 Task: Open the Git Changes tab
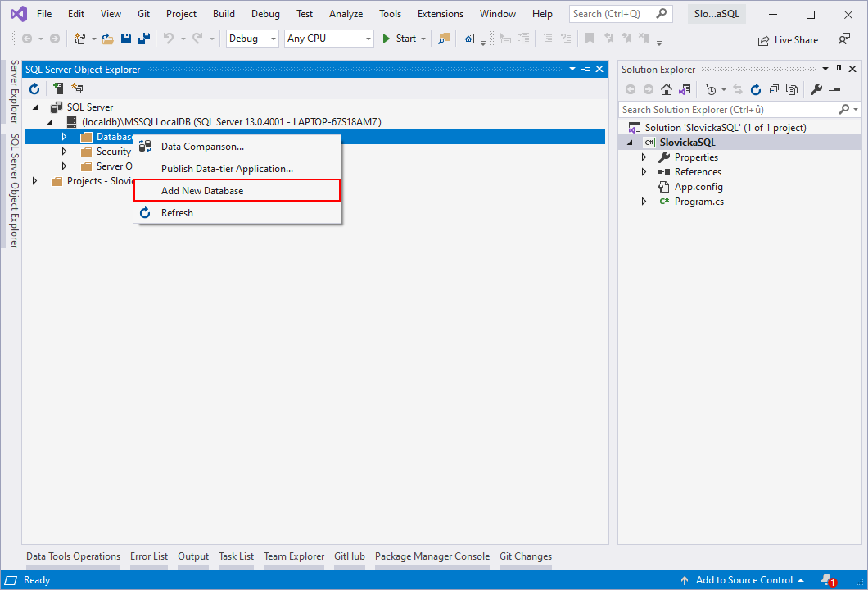[526, 556]
